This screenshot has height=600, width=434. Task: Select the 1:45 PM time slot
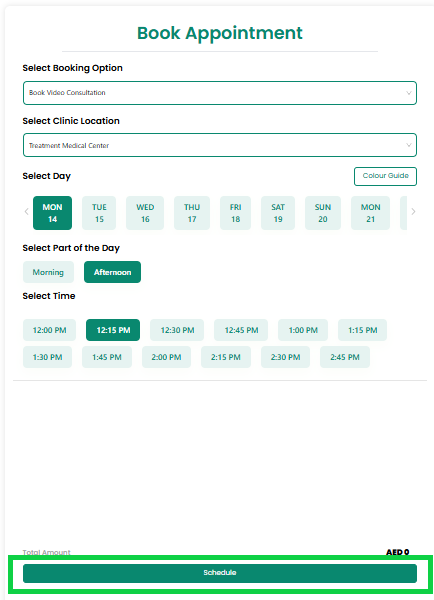click(x=107, y=357)
